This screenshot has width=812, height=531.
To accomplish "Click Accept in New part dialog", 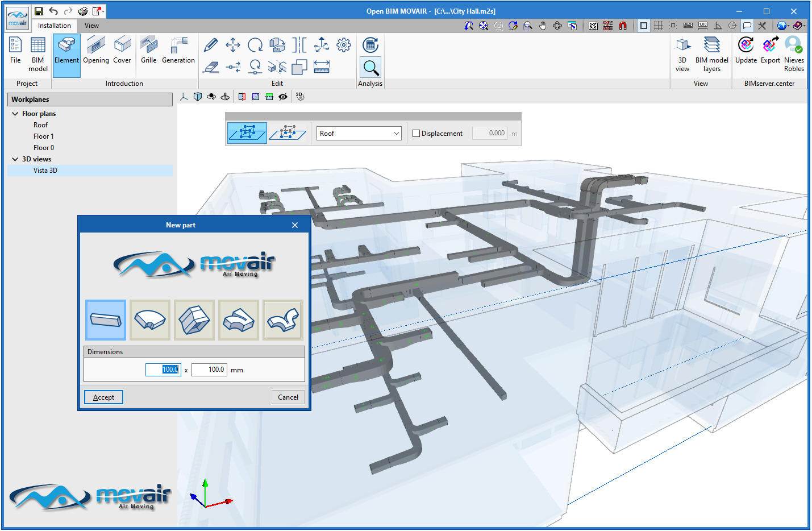I will click(x=103, y=397).
